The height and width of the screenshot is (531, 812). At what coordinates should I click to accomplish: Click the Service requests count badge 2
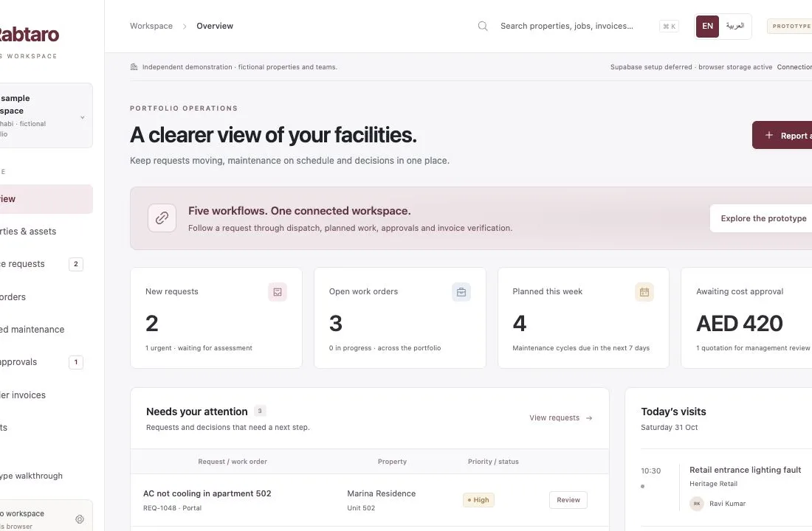coord(76,264)
